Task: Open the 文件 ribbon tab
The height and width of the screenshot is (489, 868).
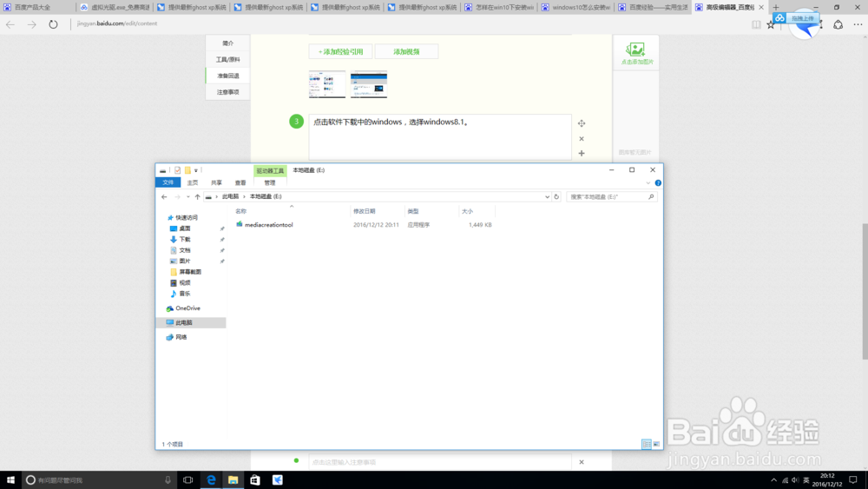Action: pos(168,182)
